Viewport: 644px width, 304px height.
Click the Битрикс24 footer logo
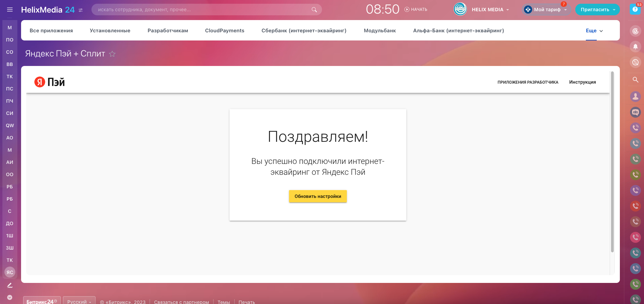(x=42, y=301)
